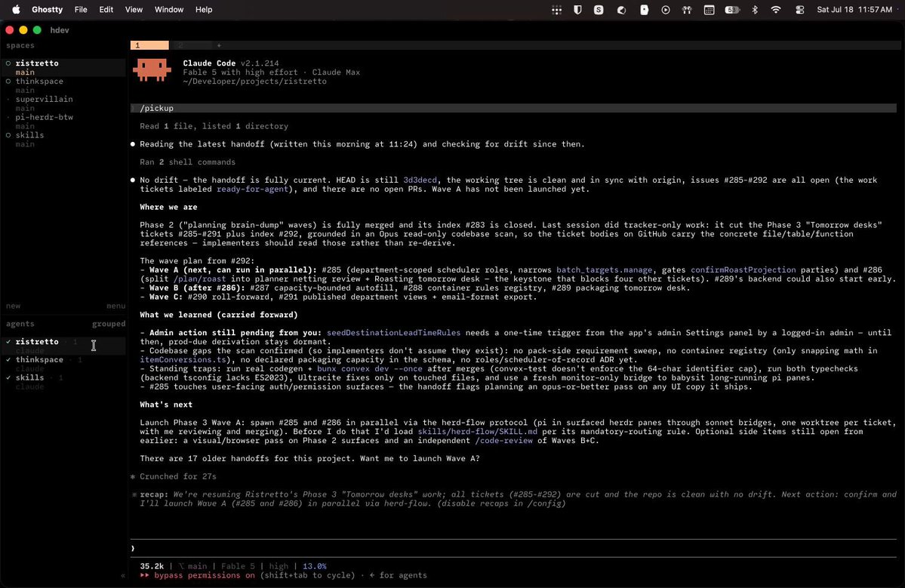Click the /pickup command line
This screenshot has width=905, height=588.
click(513, 108)
